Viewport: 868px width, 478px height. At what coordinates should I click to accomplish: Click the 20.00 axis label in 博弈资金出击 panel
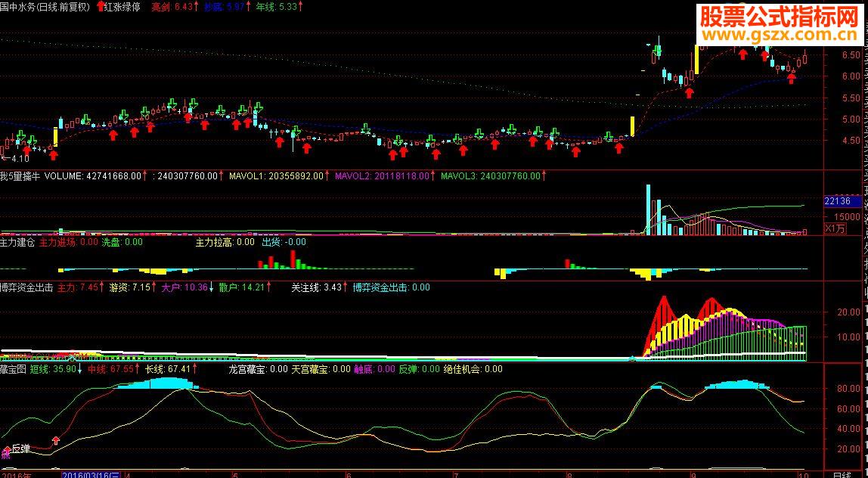(848, 312)
